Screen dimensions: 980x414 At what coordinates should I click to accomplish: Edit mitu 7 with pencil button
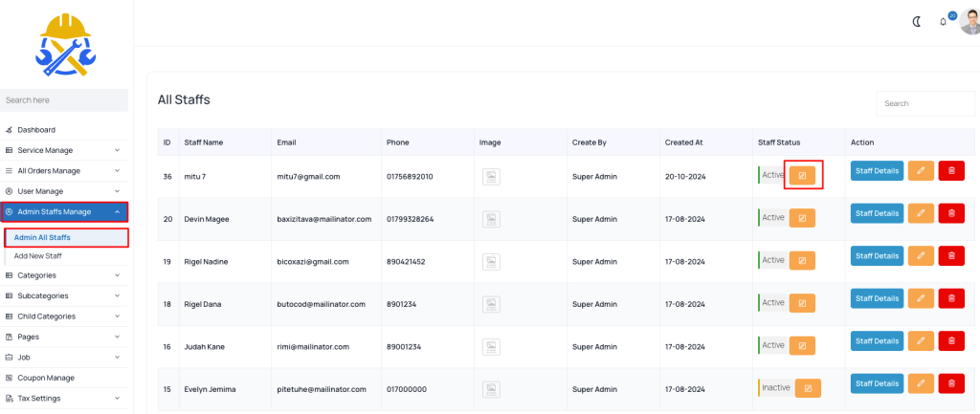[921, 170]
